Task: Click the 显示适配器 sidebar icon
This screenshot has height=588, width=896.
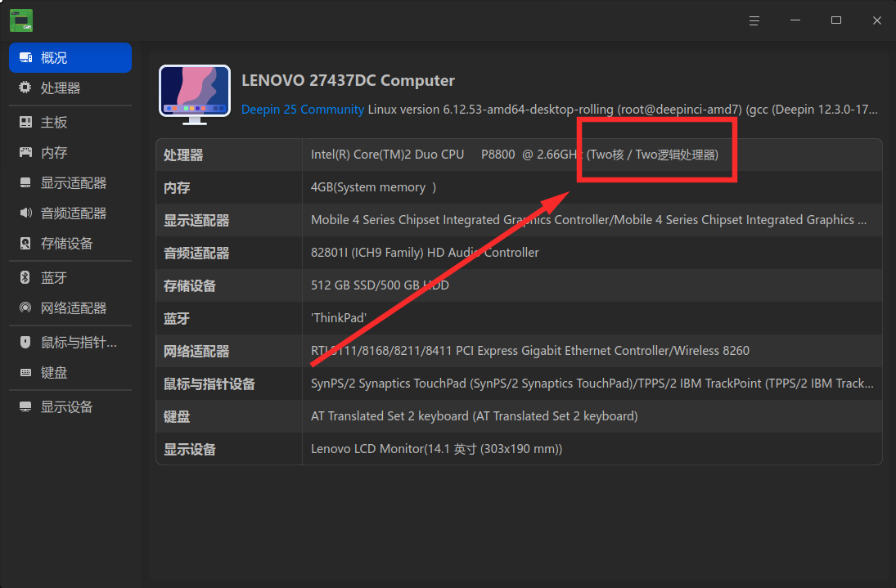Action: click(25, 182)
